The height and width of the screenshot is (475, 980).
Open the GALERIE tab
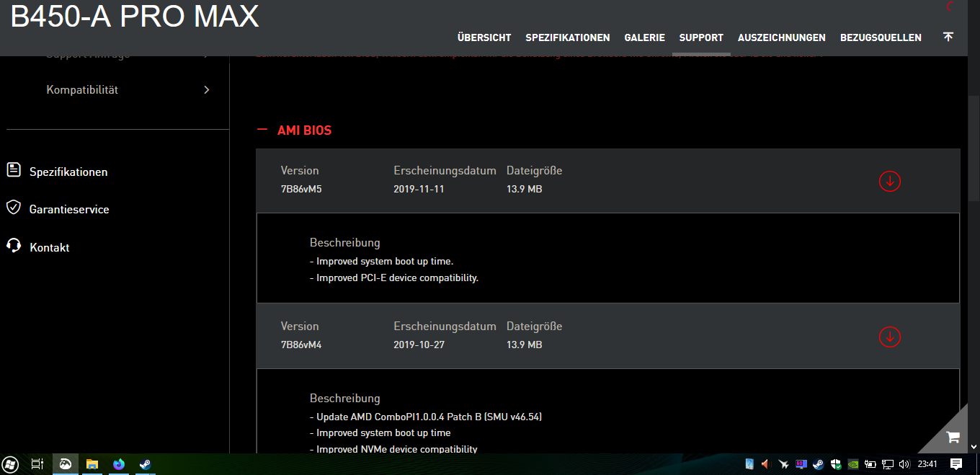(644, 37)
